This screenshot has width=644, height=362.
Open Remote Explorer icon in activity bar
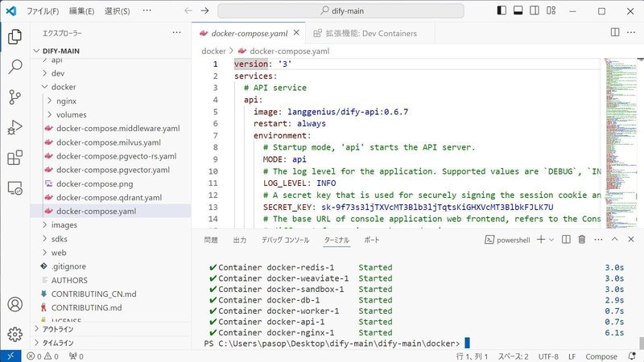[14, 188]
